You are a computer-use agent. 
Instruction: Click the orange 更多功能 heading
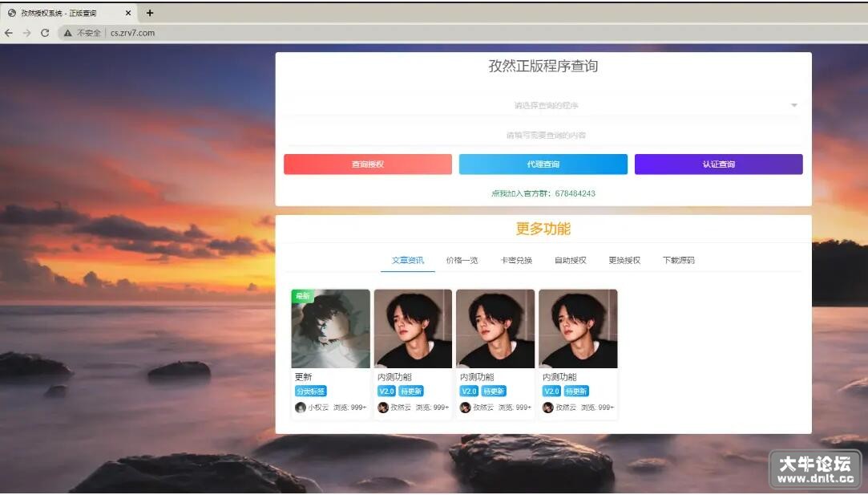pyautogui.click(x=543, y=229)
